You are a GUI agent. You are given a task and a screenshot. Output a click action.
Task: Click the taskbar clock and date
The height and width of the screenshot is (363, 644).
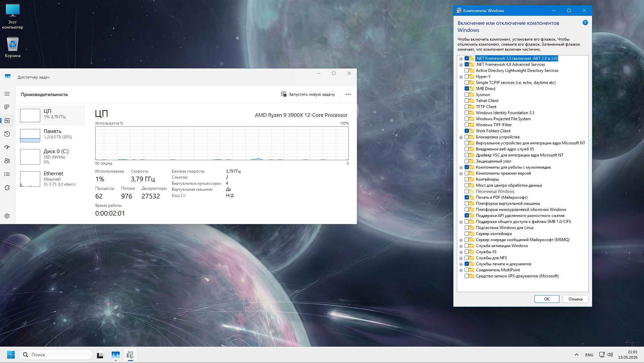[628, 355]
